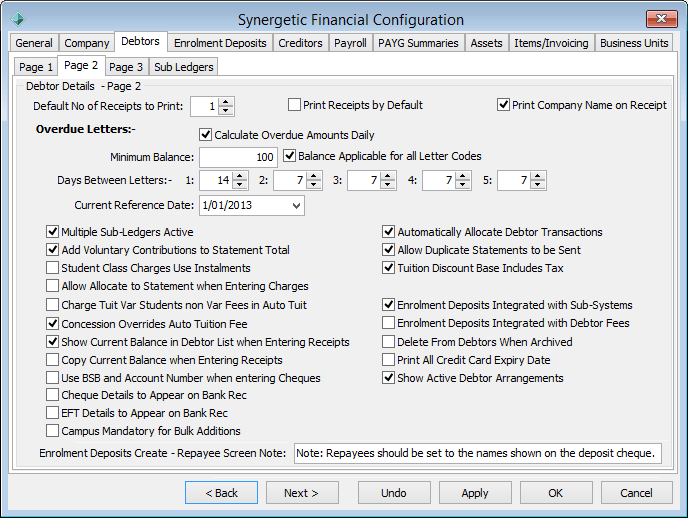Confirm with the OK button
This screenshot has height=518, width=688.
556,493
